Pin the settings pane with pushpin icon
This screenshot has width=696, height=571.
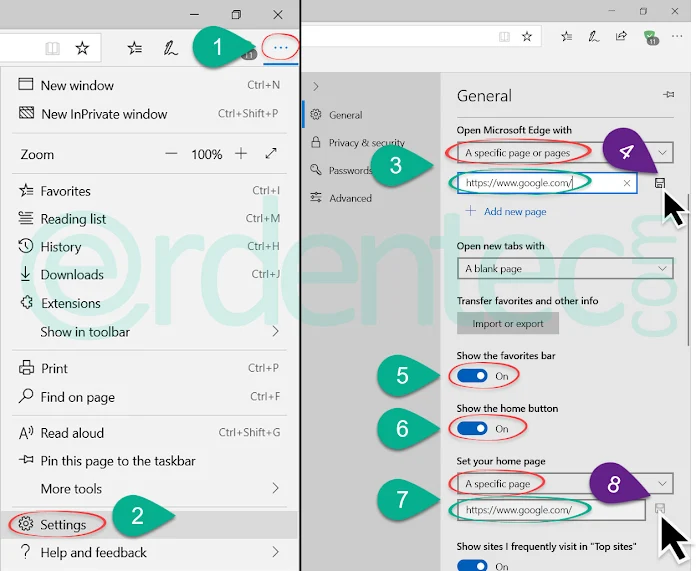tap(668, 94)
